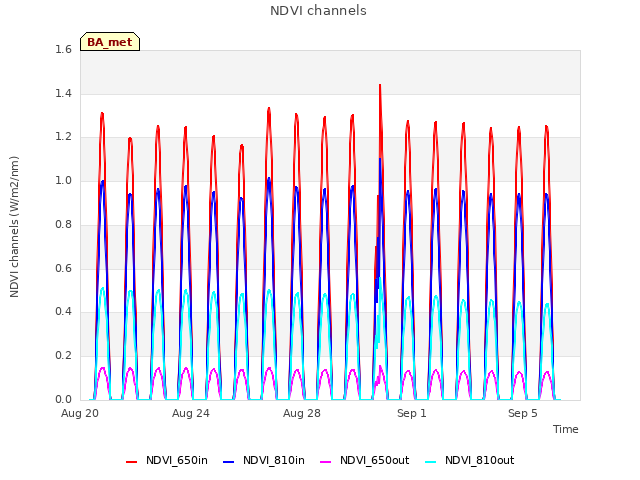Click the 0.8 y-axis tick label
The height and width of the screenshot is (480, 640).
pos(63,224)
